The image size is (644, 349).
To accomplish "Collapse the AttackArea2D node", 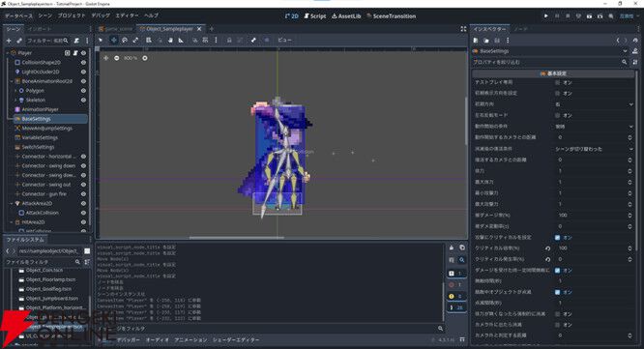I will pyautogui.click(x=12, y=203).
